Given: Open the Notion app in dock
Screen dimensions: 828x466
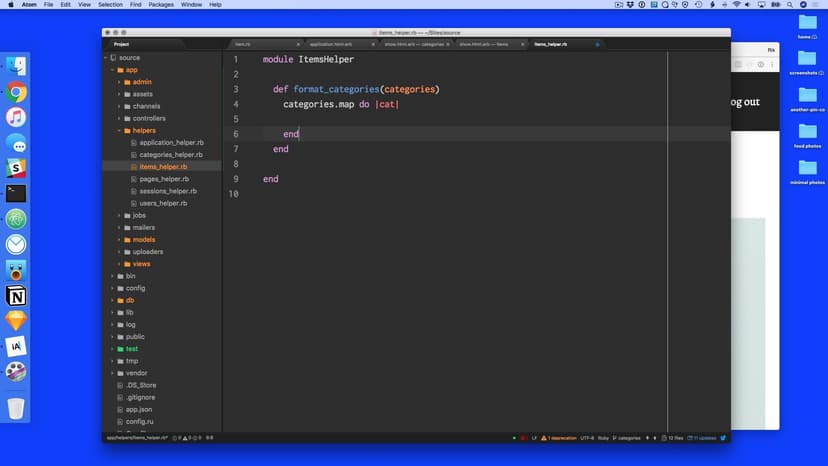Looking at the screenshot, I should click(x=16, y=296).
